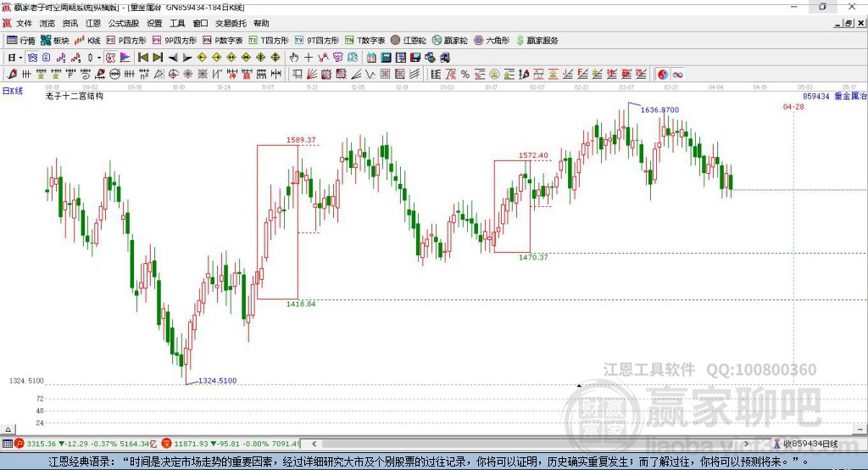Click the brain-shaped toolbar icon
The height and width of the screenshot is (470, 868).
tap(353, 57)
